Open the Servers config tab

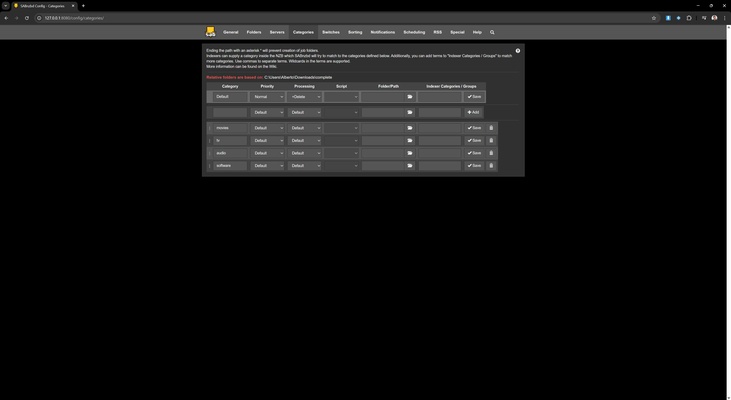click(277, 32)
